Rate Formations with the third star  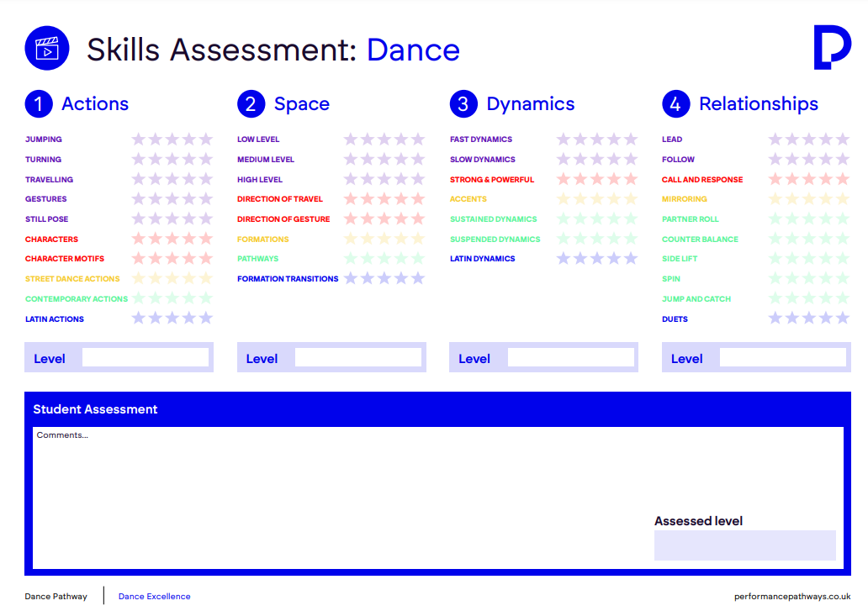(x=384, y=239)
